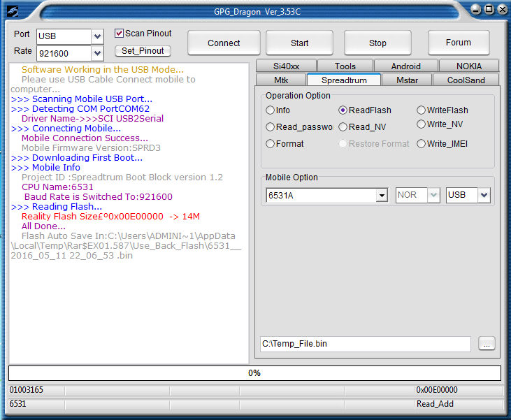Click the Connect button
Screen dimensions: 511x420
[x=224, y=43]
